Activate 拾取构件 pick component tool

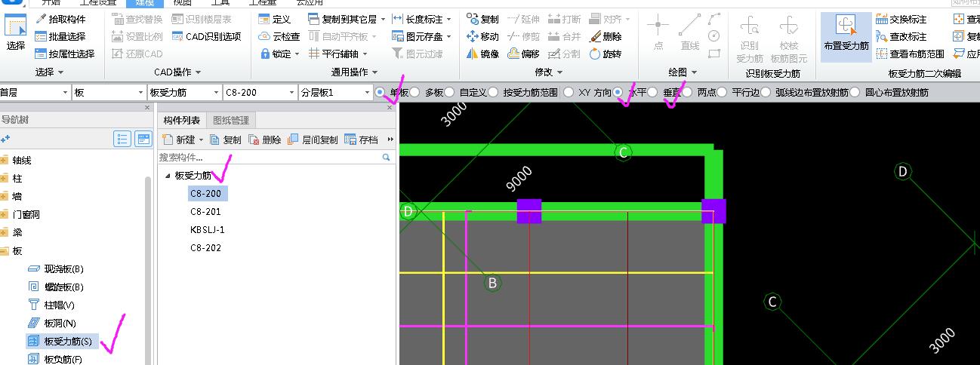coord(60,19)
